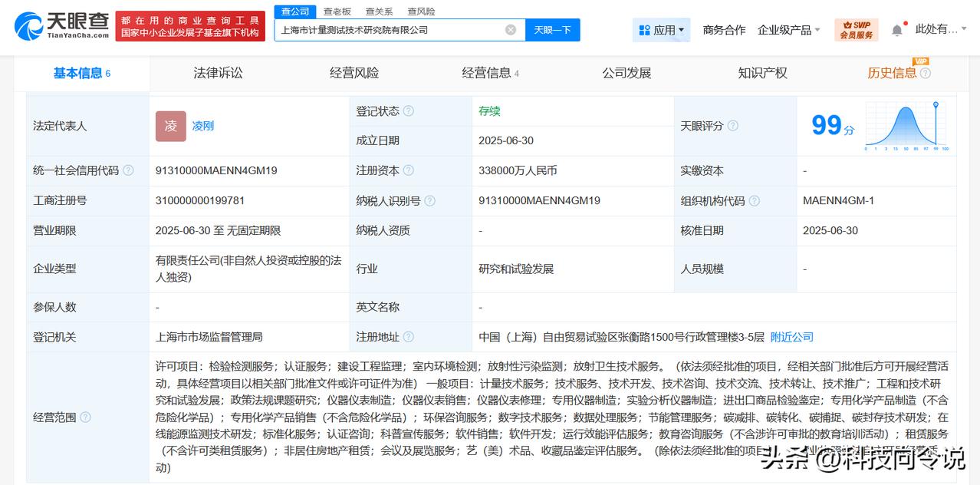Switch to the 法律诉讼 tab
The height and width of the screenshot is (485, 980).
tap(219, 73)
